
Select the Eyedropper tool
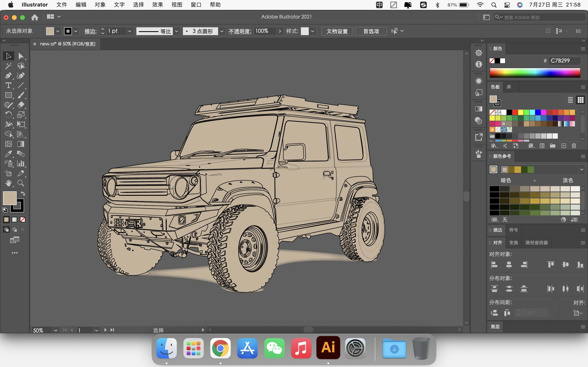[8, 154]
